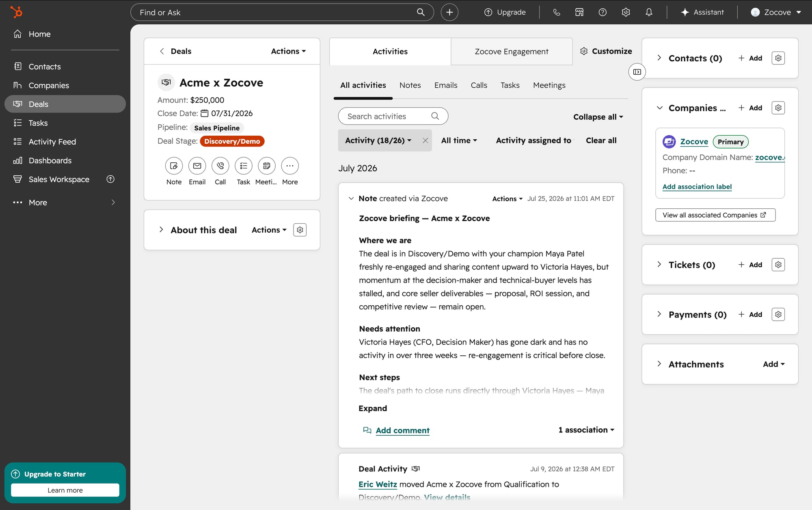This screenshot has width=812, height=510.
Task: Open the note's Actions dropdown
Action: [x=507, y=199]
